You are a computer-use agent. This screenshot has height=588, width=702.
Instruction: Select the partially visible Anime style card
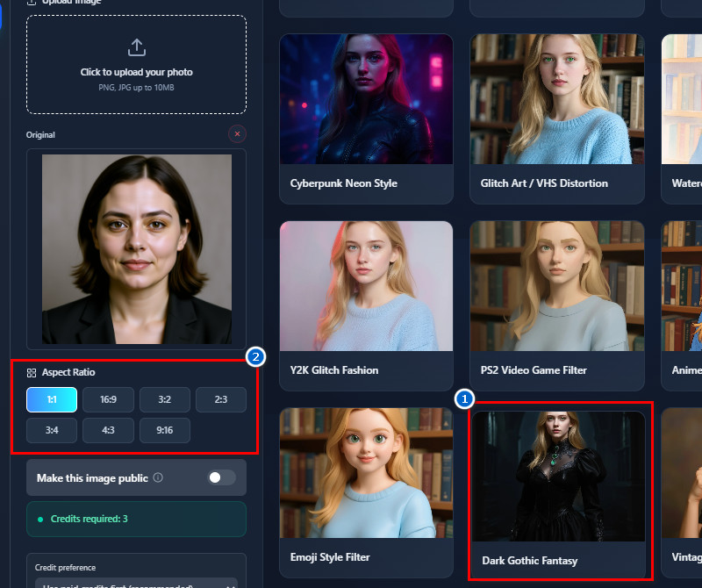coord(682,305)
